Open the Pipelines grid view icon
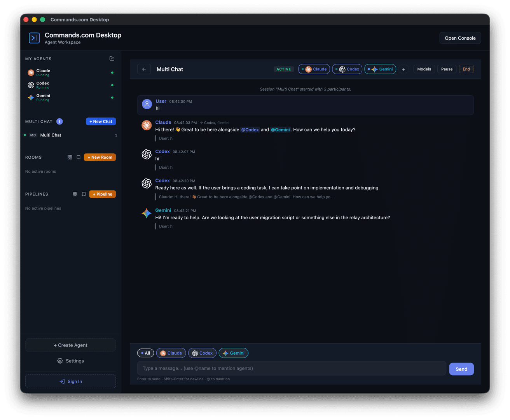The height and width of the screenshot is (420, 510). tap(75, 194)
